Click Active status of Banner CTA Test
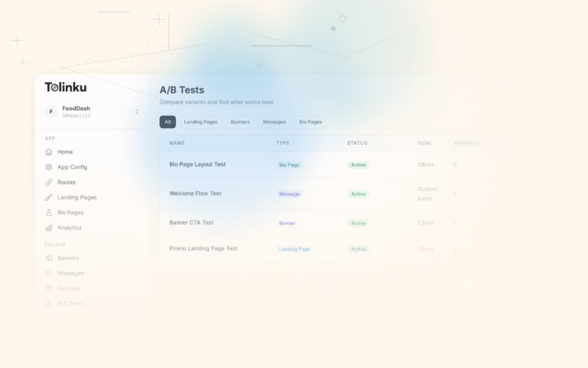Viewport: 588px width, 368px height. [358, 223]
